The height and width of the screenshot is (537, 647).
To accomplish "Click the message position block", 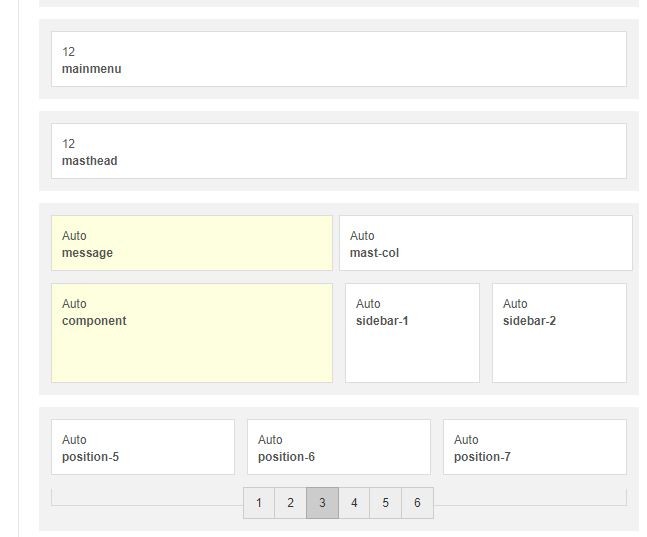I will point(191,243).
